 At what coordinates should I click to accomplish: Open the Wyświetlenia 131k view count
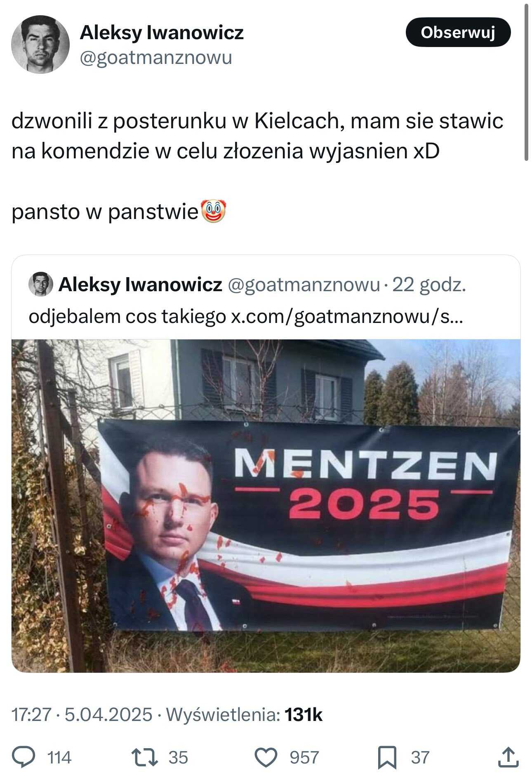244,714
